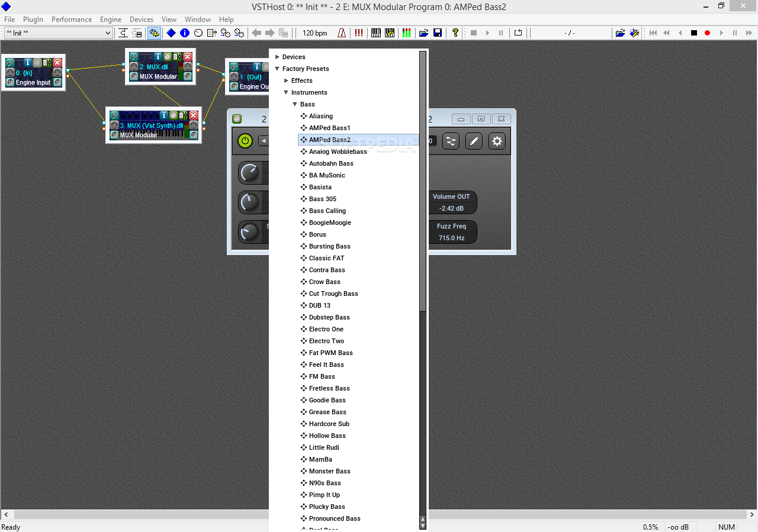This screenshot has height=532, width=758.
Task: Select the AMPed Bass1 preset
Action: click(x=330, y=128)
